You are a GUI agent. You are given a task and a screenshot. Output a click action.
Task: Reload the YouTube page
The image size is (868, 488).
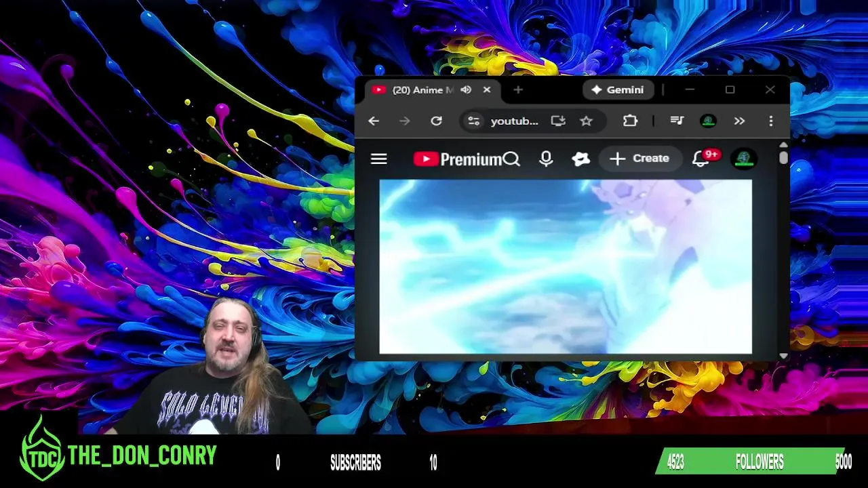(x=436, y=121)
